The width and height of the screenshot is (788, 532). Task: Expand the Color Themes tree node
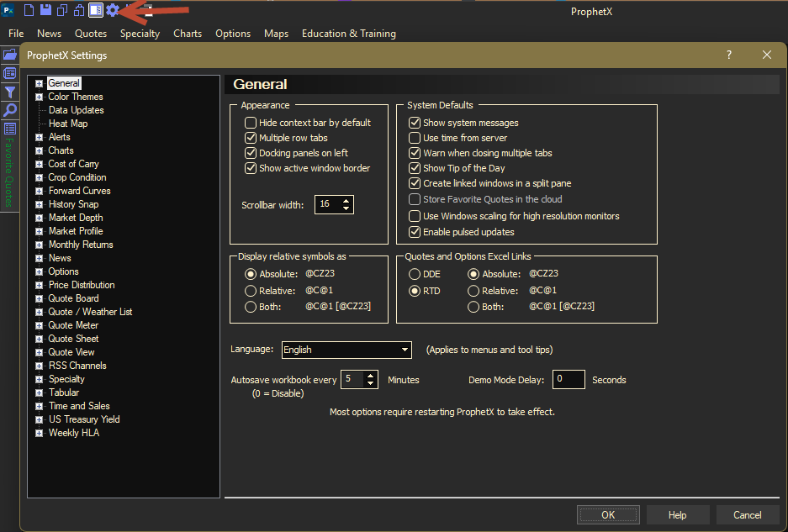point(39,97)
